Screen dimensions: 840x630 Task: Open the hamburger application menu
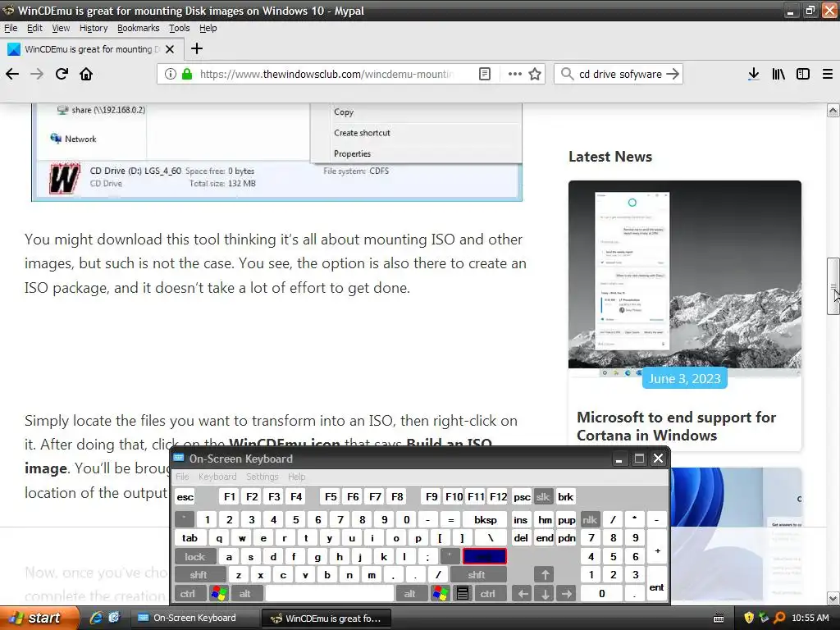(x=828, y=74)
